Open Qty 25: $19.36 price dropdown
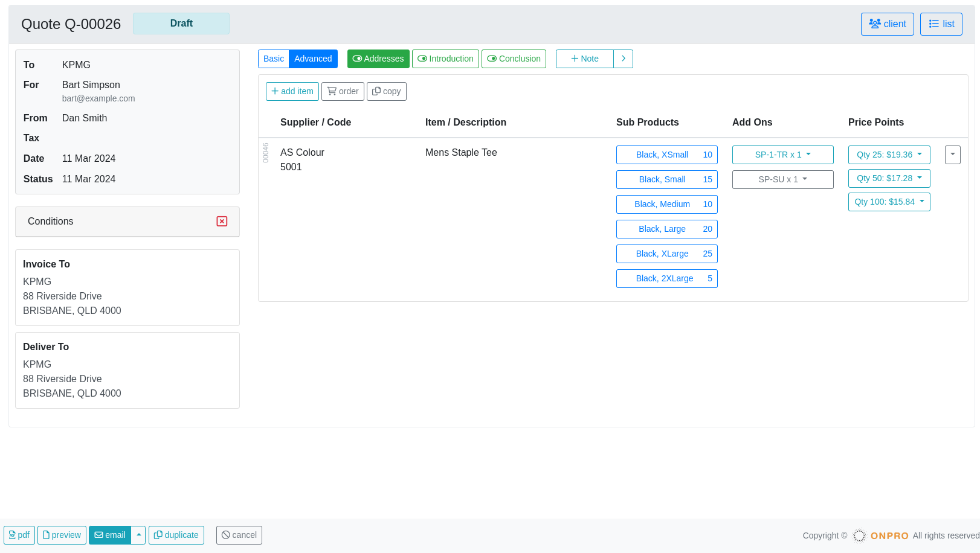The height and width of the screenshot is (553, 980). [x=889, y=155]
